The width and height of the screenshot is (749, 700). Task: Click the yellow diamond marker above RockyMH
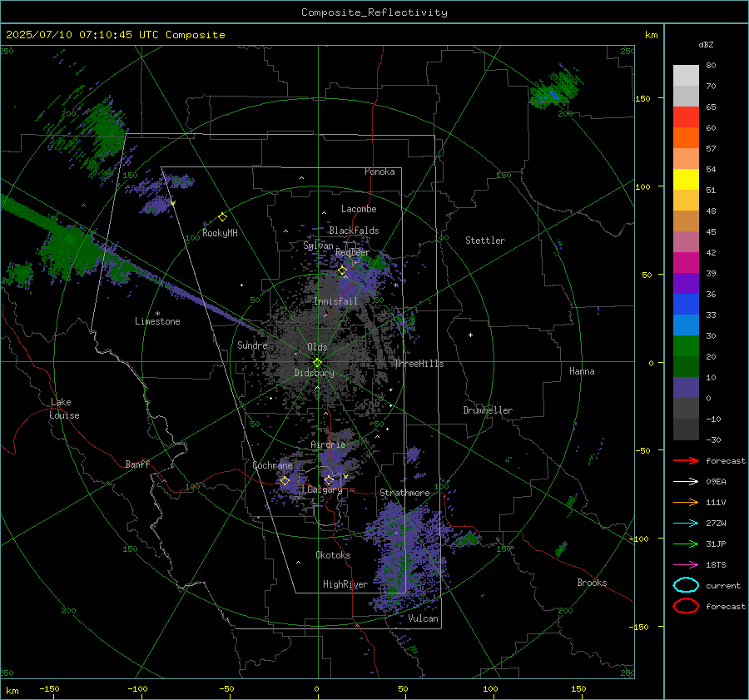coord(222,217)
